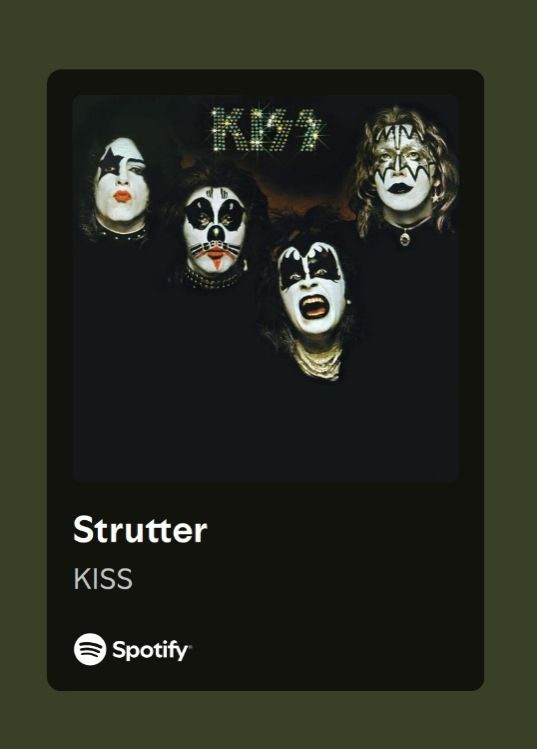The width and height of the screenshot is (537, 749).
Task: Click the star-eye makeup face on cover
Action: [120, 180]
